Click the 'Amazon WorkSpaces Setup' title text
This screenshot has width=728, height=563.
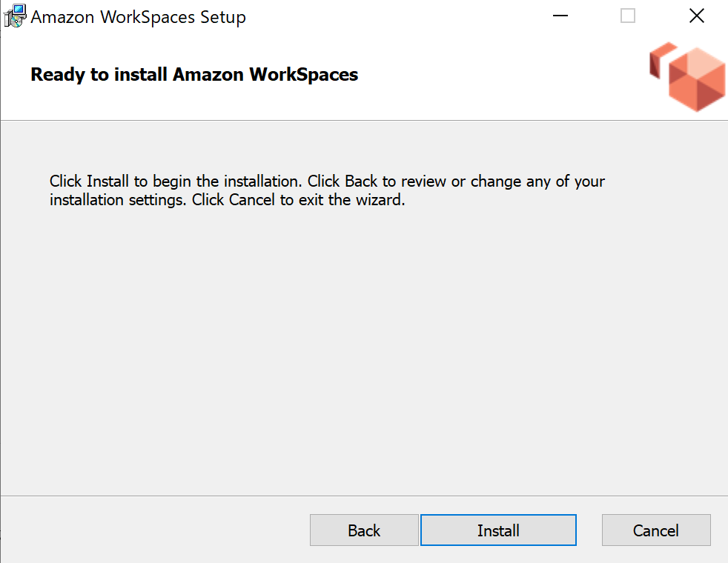point(137,16)
